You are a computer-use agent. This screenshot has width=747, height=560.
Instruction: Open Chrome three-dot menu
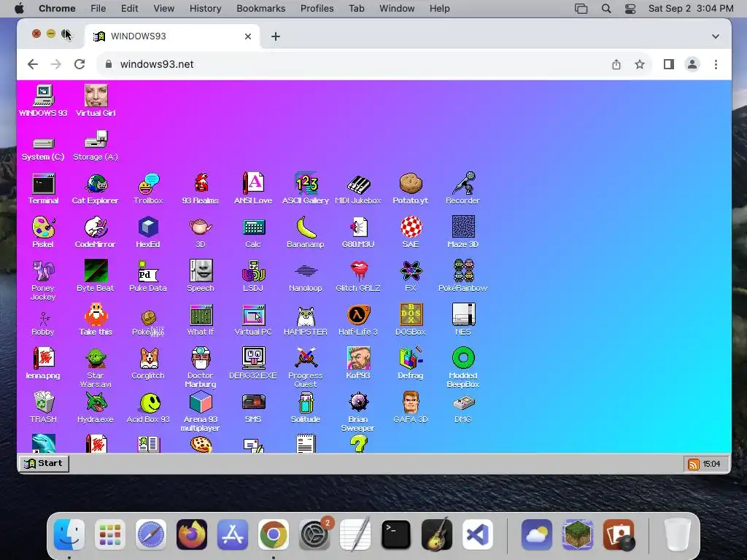coord(716,64)
